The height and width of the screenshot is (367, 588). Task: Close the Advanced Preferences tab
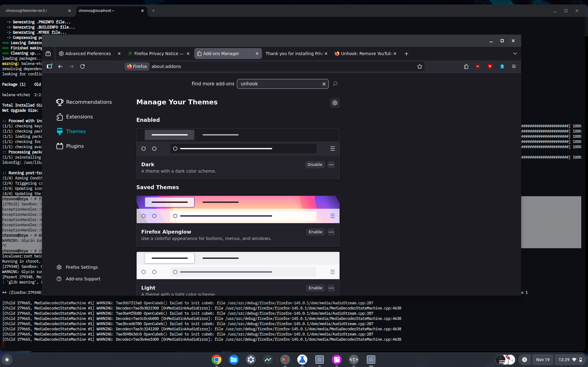tap(119, 54)
